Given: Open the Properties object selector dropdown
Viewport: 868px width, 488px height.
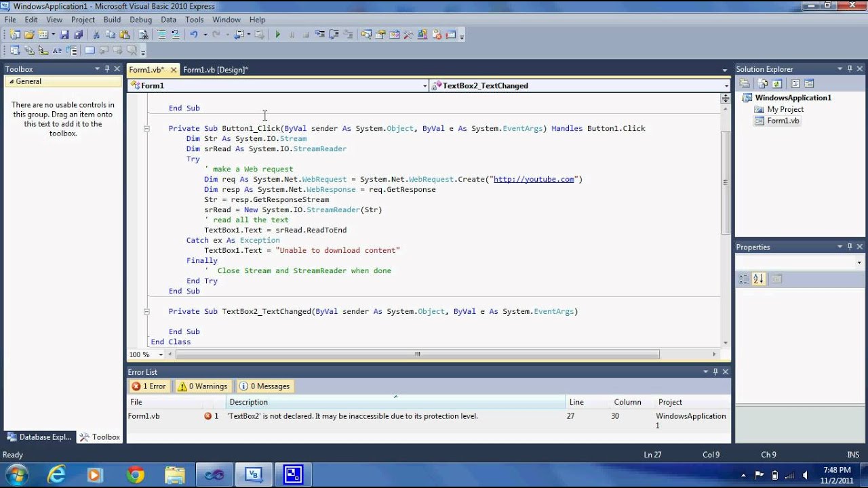Looking at the screenshot, I should [x=859, y=262].
